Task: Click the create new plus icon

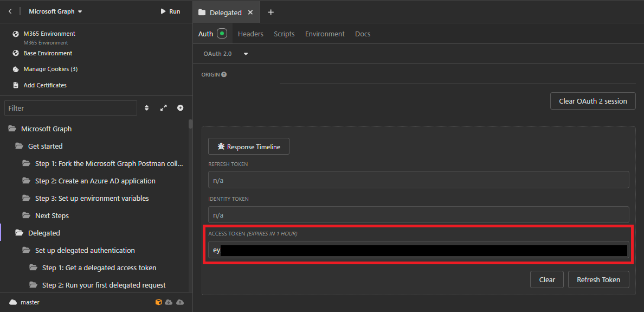Action: (181, 108)
